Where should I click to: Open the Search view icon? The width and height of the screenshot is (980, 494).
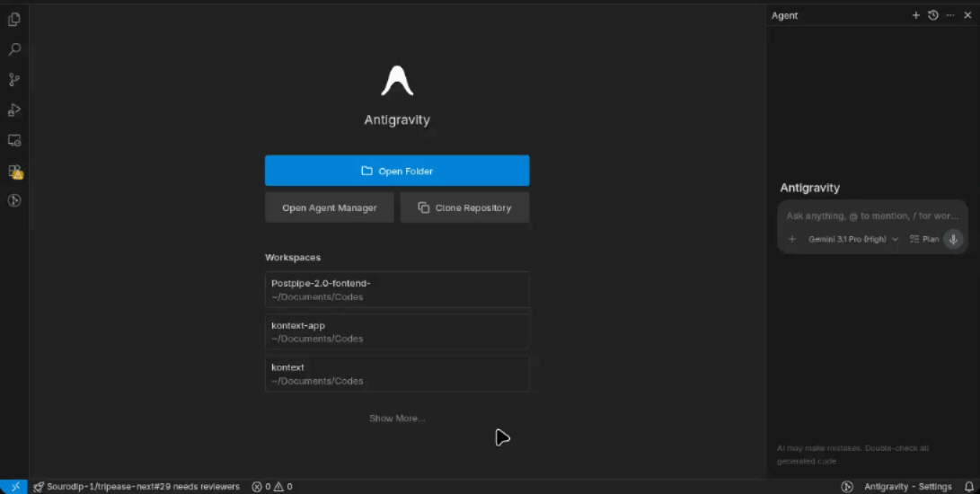(13, 49)
